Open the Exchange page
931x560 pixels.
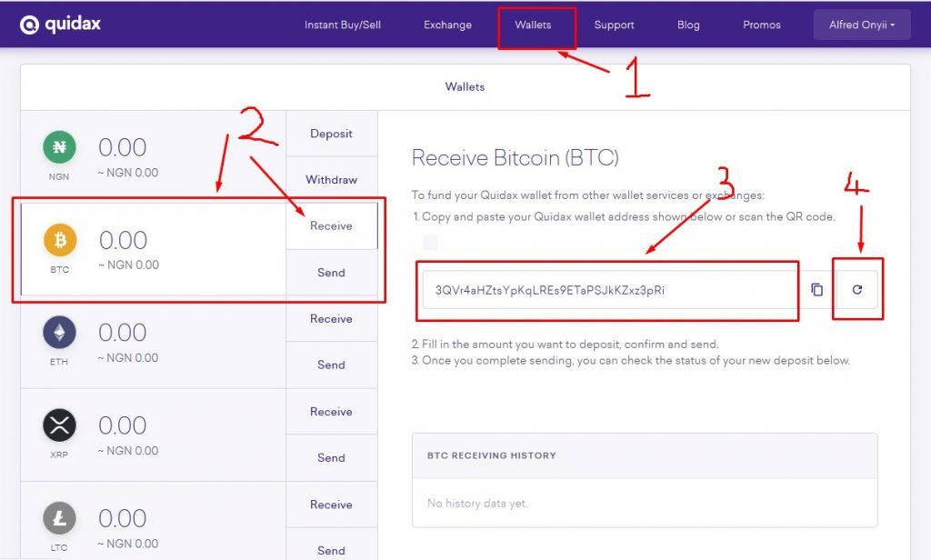click(x=447, y=25)
